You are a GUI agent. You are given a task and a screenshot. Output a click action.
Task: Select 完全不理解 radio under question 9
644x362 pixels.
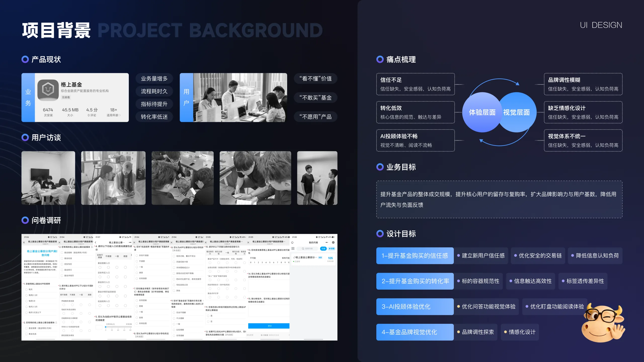coord(174,312)
